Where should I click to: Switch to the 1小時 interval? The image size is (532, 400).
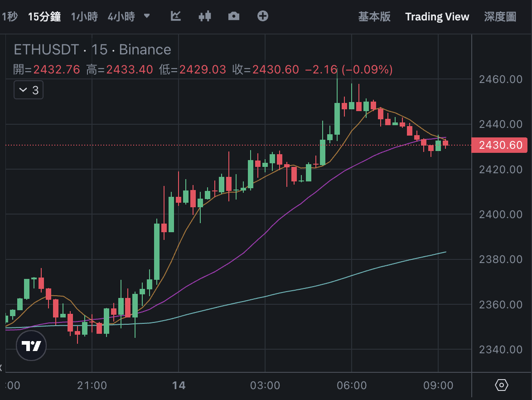click(84, 17)
